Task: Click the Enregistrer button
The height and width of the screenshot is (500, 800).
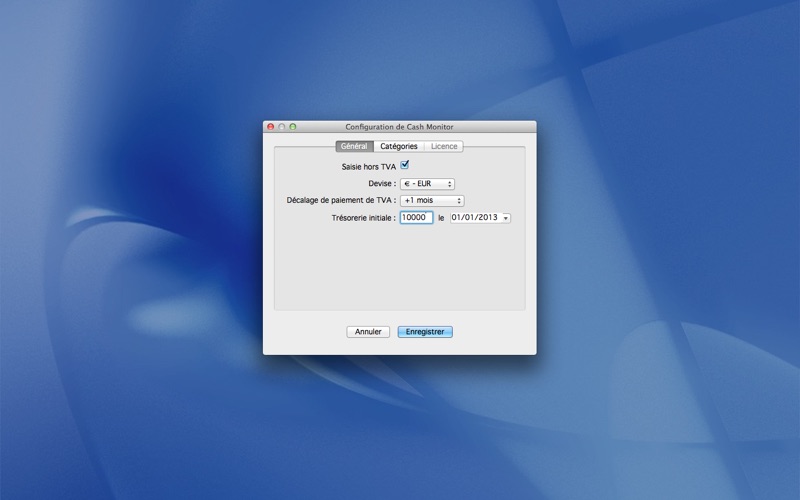Action: click(x=425, y=332)
